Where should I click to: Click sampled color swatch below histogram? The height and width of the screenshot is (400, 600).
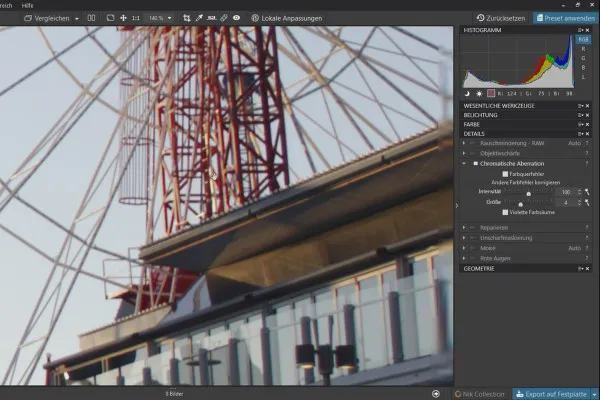[x=491, y=93]
